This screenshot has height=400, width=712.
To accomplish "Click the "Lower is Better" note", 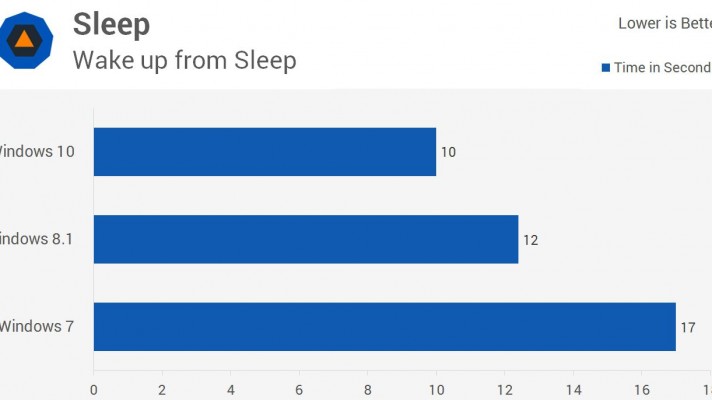I will tap(664, 23).
